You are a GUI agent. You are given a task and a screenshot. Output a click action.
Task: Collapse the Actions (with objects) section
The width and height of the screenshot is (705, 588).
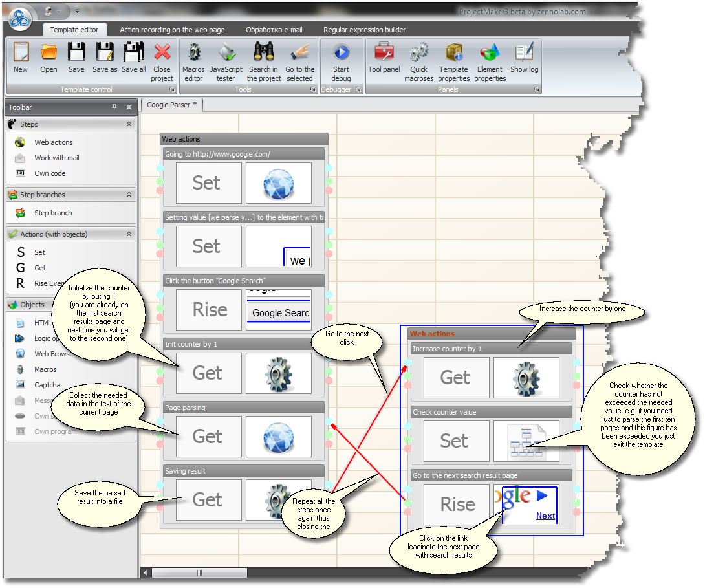[x=129, y=234]
